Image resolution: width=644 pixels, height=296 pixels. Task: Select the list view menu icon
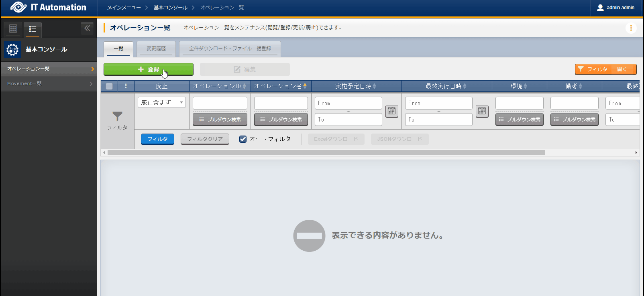click(x=33, y=29)
